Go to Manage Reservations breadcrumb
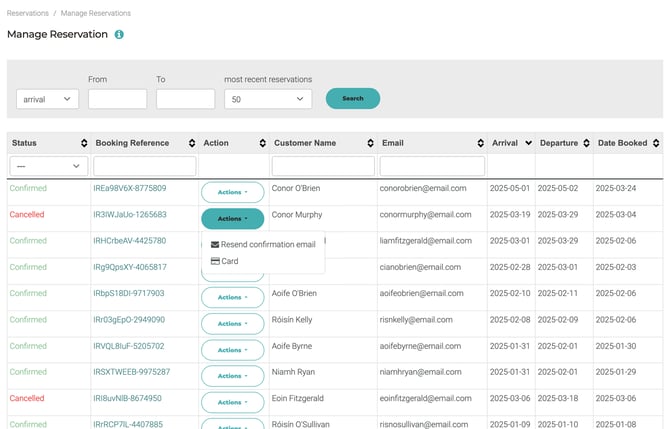Viewport: 670px width, 429px height. (x=96, y=13)
